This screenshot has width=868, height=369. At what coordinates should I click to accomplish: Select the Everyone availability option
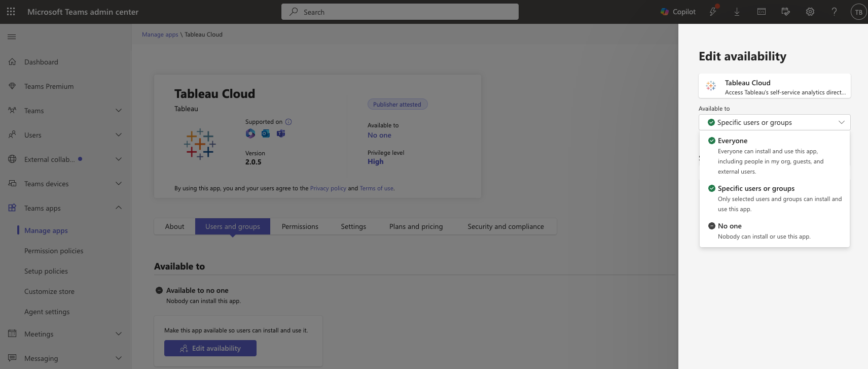point(732,141)
